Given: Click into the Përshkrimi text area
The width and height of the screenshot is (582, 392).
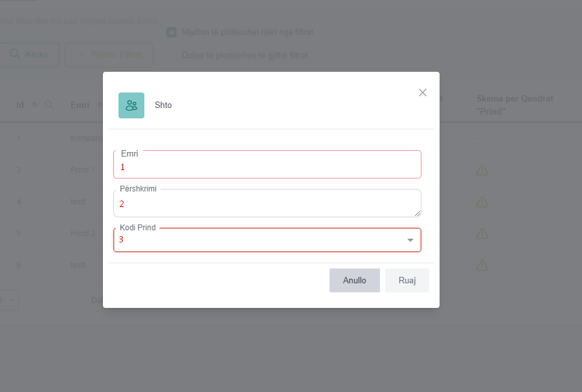Looking at the screenshot, I should click(267, 204).
